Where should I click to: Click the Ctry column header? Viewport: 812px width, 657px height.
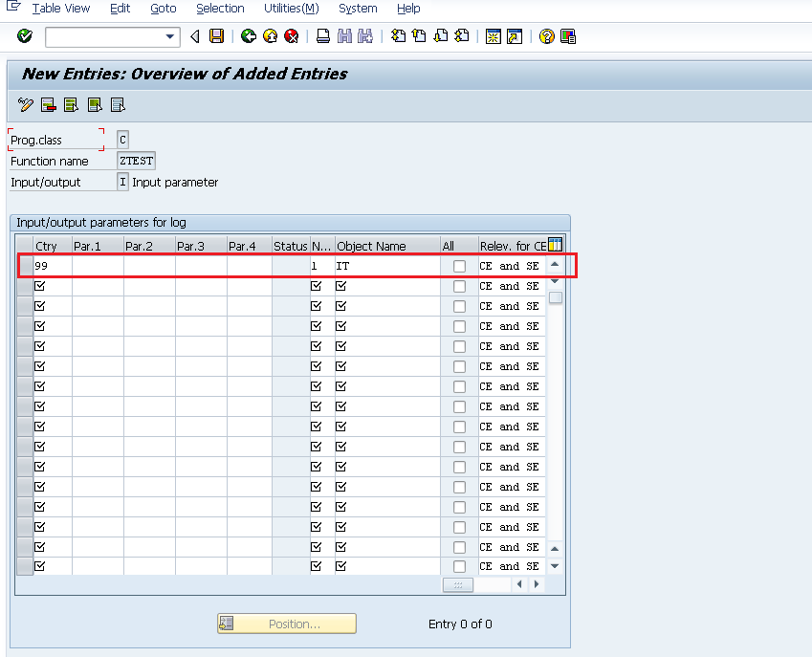point(53,246)
